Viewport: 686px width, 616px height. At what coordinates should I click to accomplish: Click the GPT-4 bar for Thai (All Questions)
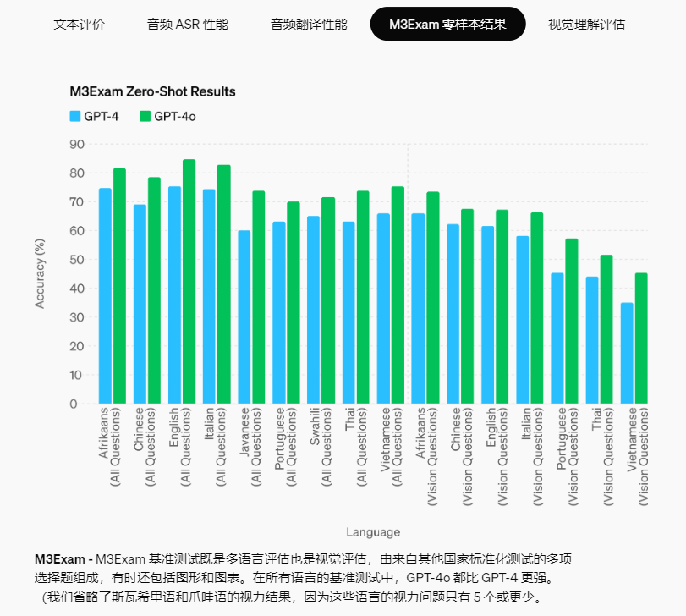coord(348,313)
